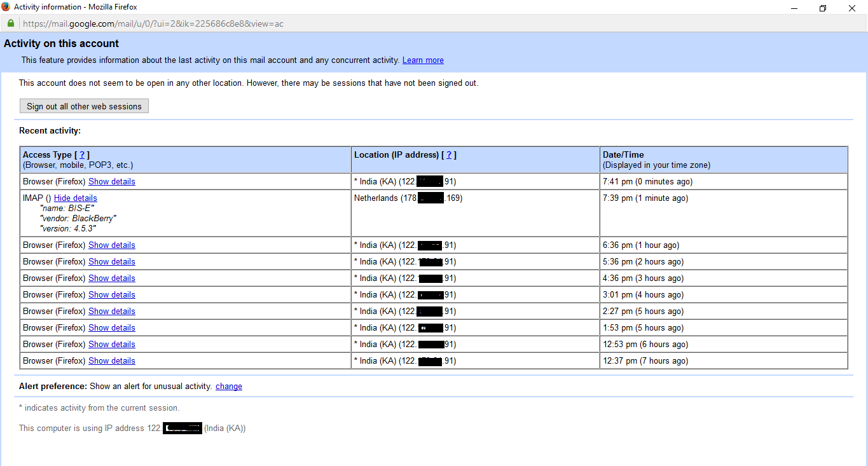Viewport: 868px width, 466px height.
Task: Show details for the 12:37 pm entry
Action: point(111,361)
